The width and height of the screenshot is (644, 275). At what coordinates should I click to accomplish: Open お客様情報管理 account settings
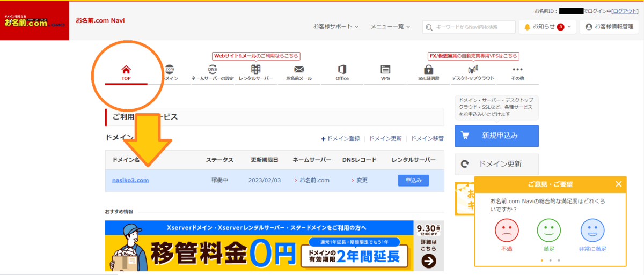coord(609,27)
